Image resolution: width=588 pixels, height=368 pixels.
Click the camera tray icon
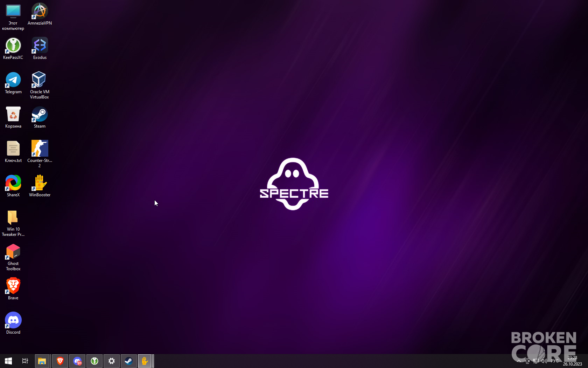click(x=527, y=361)
